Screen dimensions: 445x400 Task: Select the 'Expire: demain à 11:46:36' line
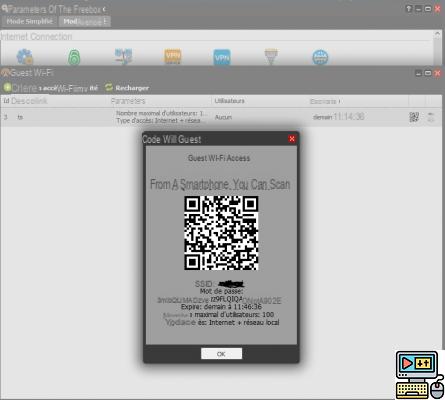tap(221, 307)
